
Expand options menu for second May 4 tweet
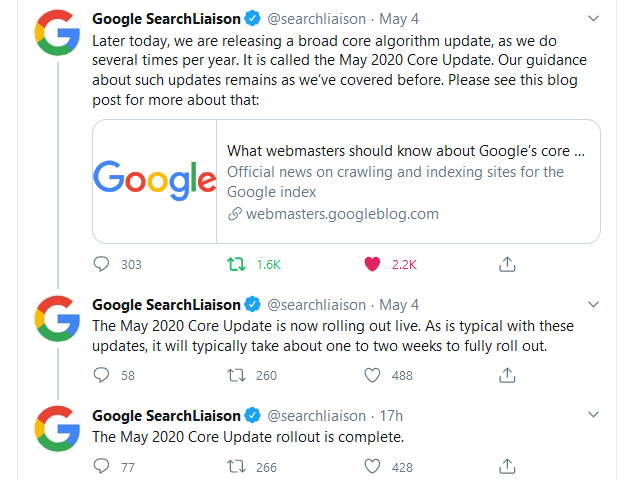(x=593, y=304)
